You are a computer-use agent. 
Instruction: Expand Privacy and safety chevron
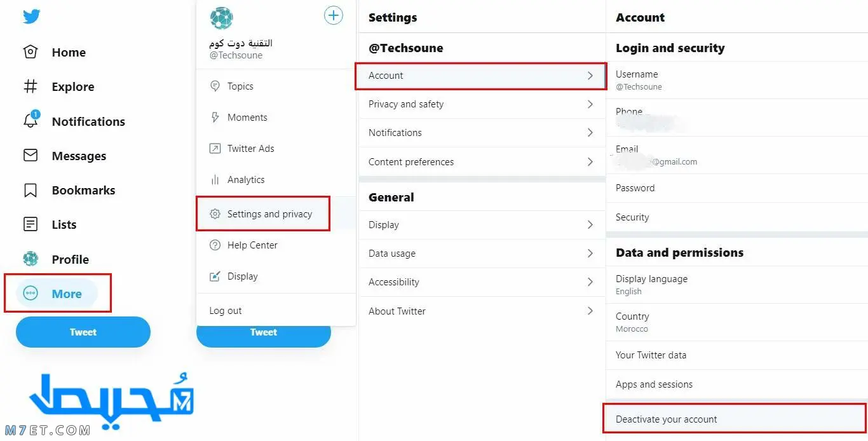[x=590, y=104]
